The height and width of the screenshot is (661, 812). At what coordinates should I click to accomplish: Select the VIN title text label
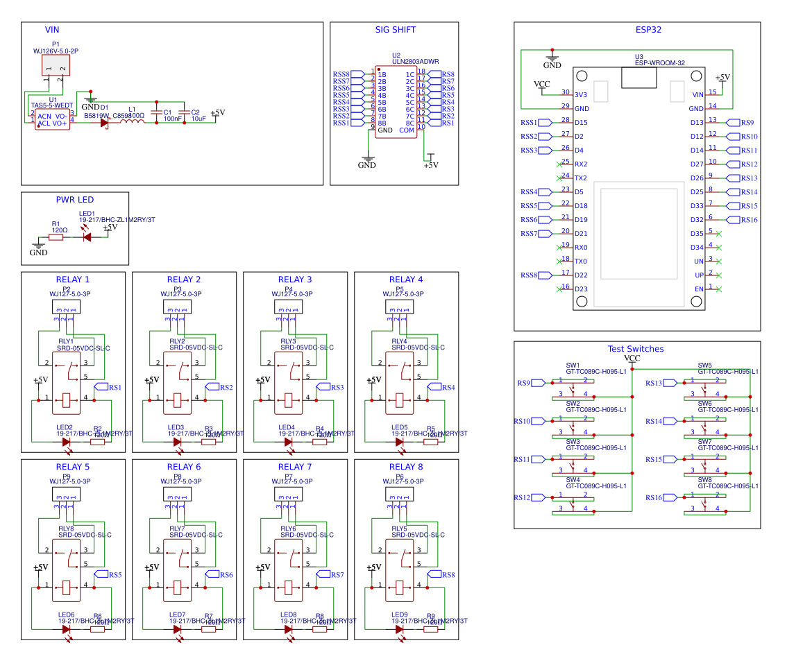pyautogui.click(x=52, y=30)
